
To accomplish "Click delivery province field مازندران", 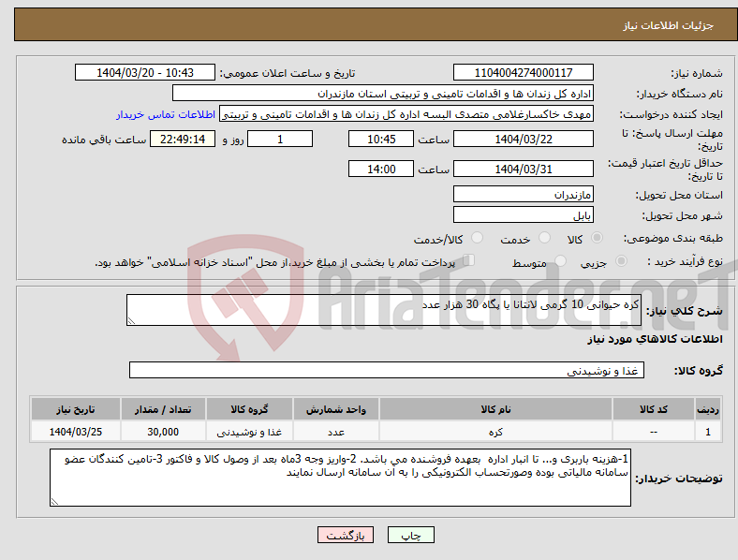I will point(523,195).
